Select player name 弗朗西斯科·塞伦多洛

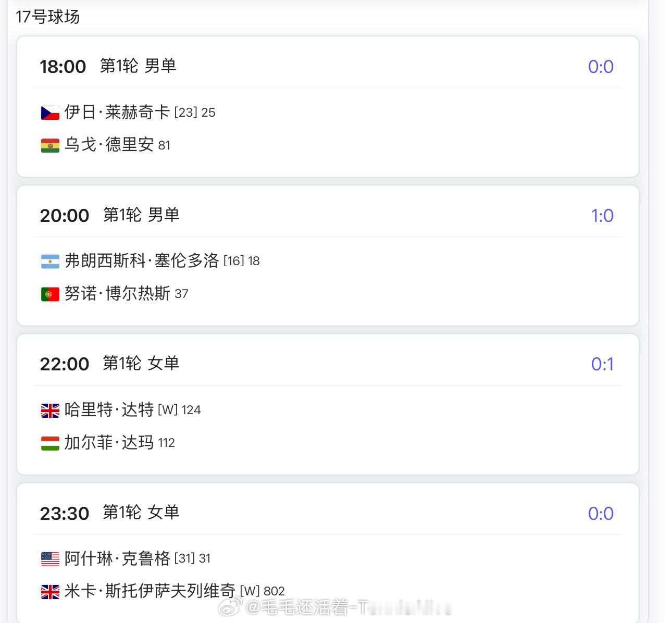pos(142,260)
